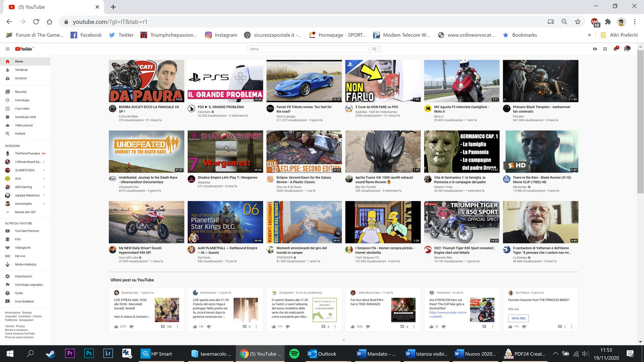Click the Cerca search field
The width and height of the screenshot is (644, 362).
(x=307, y=49)
